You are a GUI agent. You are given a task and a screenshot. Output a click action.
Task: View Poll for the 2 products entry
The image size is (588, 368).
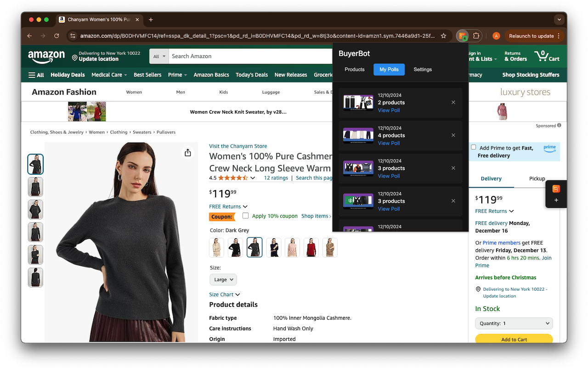tap(389, 110)
